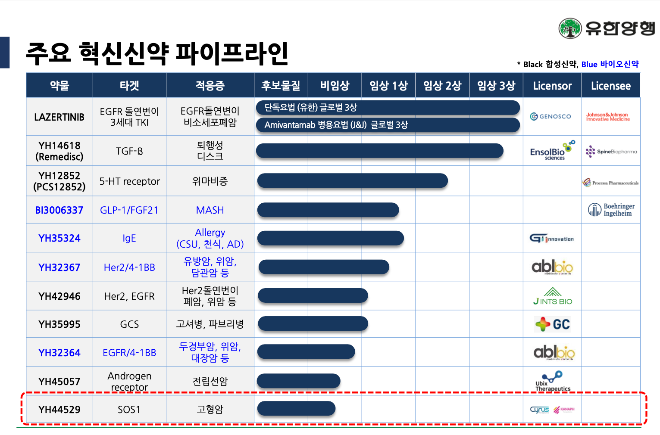The height and width of the screenshot is (435, 660).
Task: Click the Licensor column header
Action: coord(552,86)
